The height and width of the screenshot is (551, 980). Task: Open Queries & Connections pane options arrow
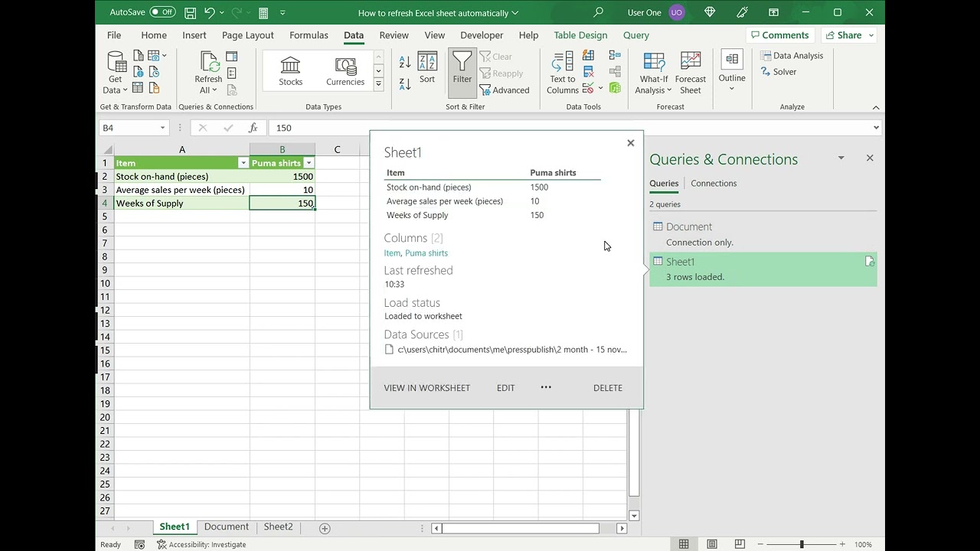pos(841,158)
